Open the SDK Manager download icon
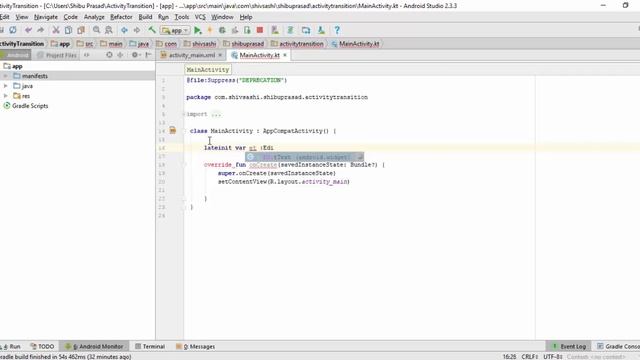 point(321,30)
